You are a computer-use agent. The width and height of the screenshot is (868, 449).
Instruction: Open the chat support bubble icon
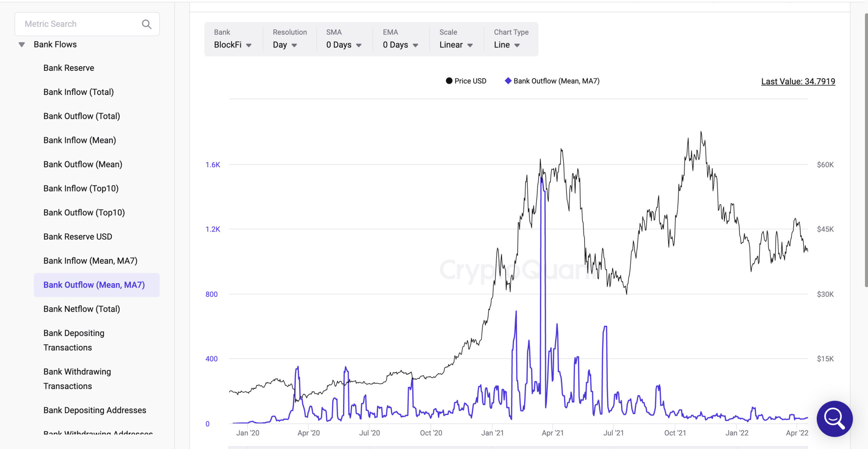click(834, 419)
